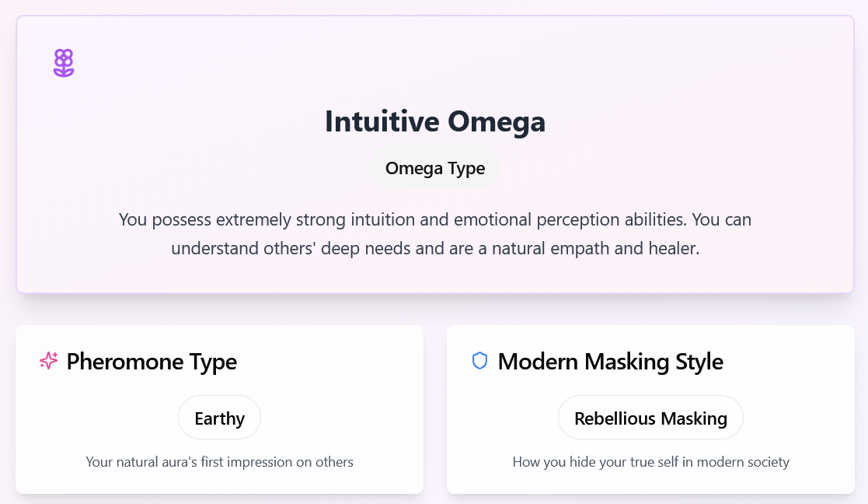Click the description line starting 'understand others' deep needs'

(x=434, y=250)
